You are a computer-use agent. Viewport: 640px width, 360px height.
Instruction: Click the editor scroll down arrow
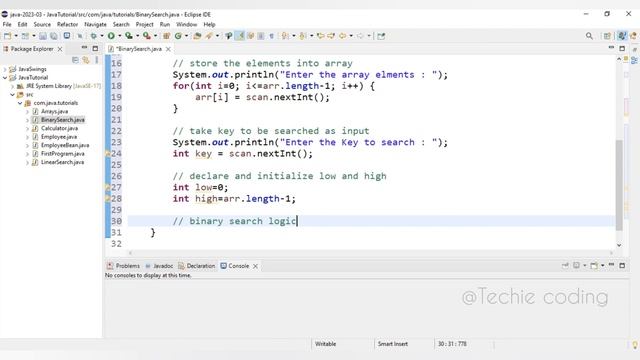[619, 245]
